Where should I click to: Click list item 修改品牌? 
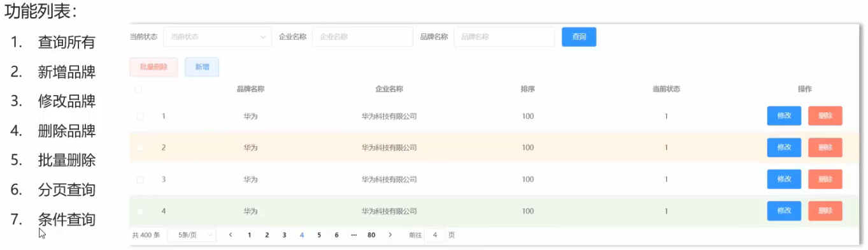pyautogui.click(x=67, y=101)
